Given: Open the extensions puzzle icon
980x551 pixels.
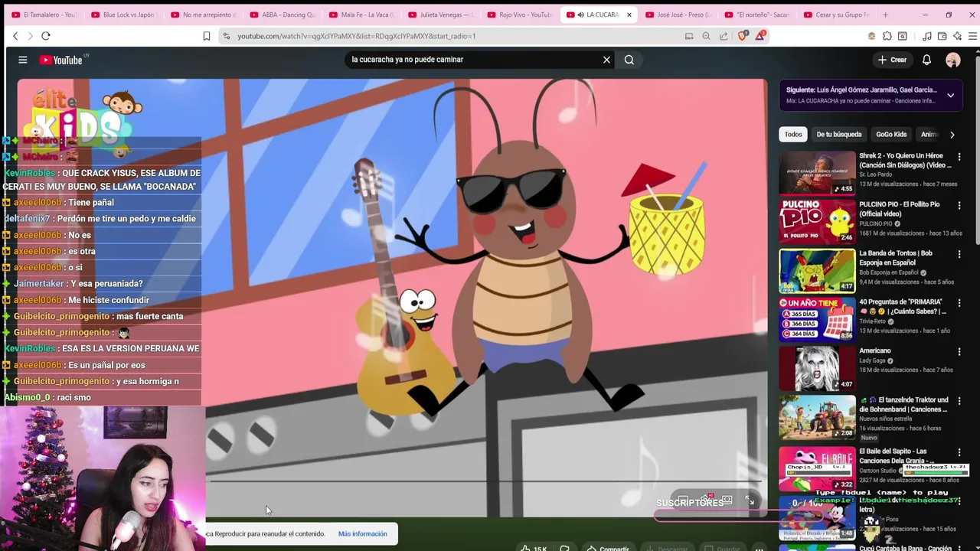Looking at the screenshot, I should (x=887, y=36).
